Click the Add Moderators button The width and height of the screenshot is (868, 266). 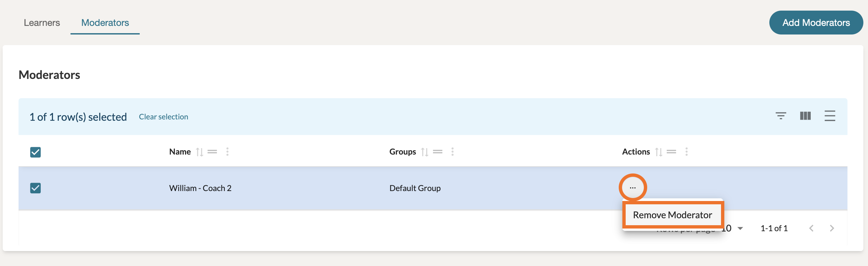pos(816,23)
